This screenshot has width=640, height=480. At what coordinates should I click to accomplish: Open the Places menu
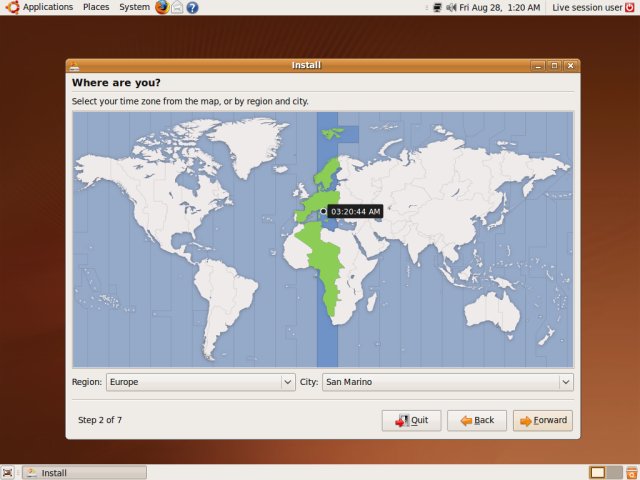(96, 7)
